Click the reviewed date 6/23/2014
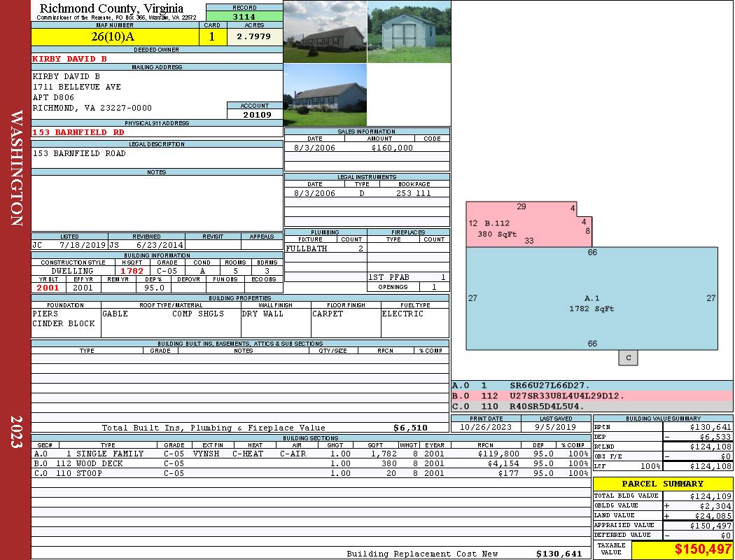Image resolution: width=735 pixels, height=560 pixels. pos(160,245)
